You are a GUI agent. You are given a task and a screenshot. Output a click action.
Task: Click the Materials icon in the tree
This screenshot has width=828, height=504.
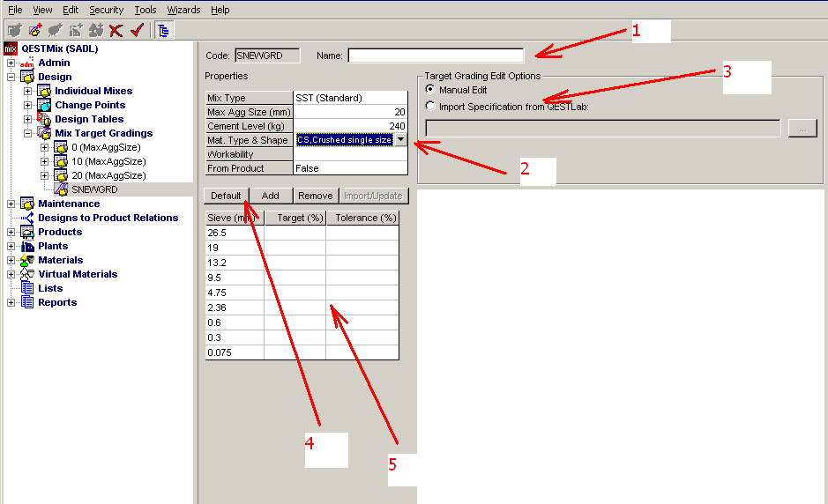pos(27,260)
